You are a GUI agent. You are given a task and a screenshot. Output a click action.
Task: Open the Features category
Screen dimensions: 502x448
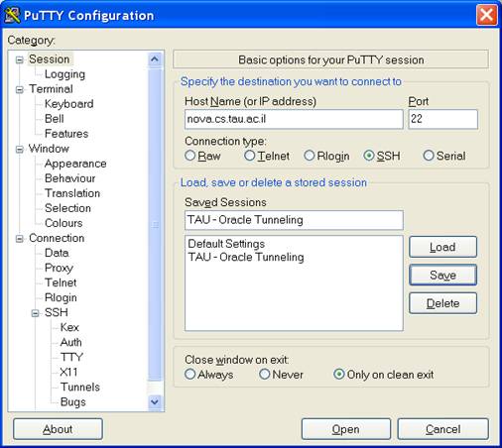coord(66,134)
